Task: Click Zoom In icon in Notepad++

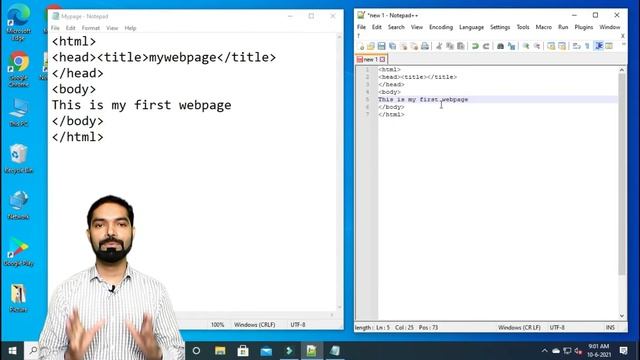Action: coord(526,46)
